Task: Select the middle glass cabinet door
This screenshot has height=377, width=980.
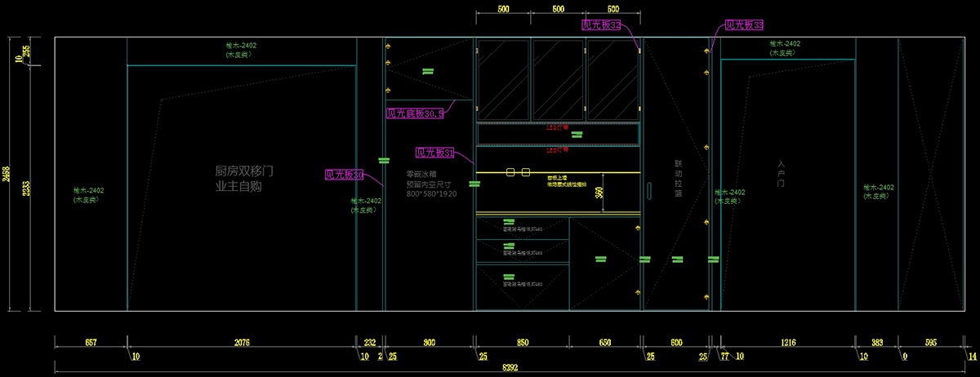Action: click(558, 79)
